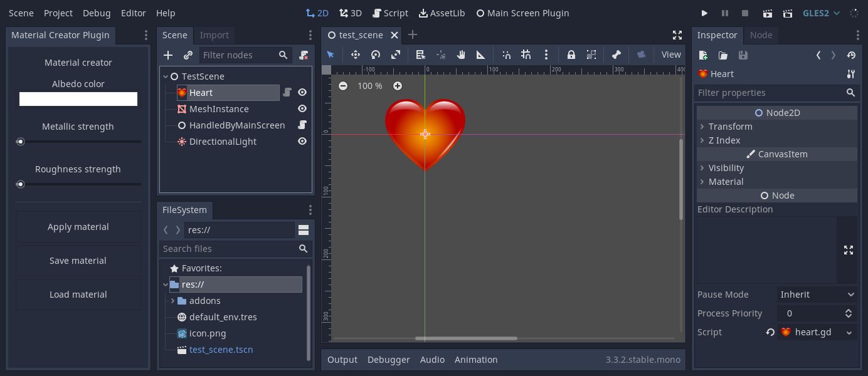This screenshot has width=868, height=376.
Task: Open the Import tab next to Scene
Action: [x=214, y=34]
